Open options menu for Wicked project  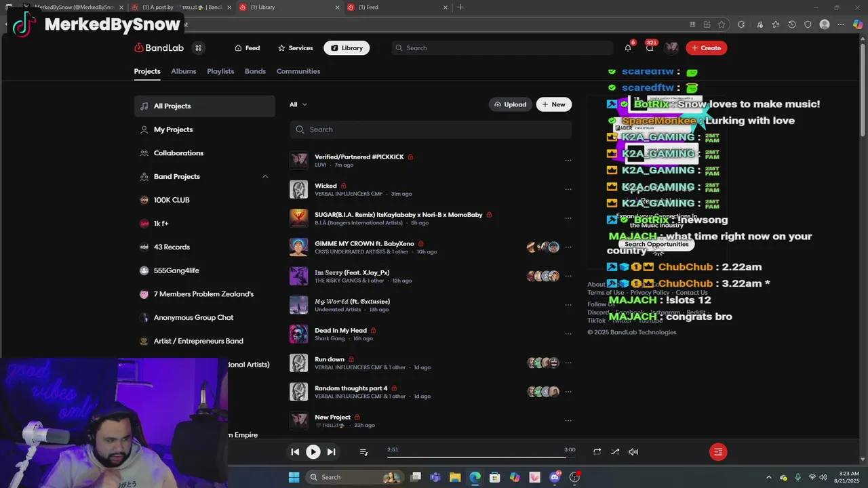coord(568,190)
